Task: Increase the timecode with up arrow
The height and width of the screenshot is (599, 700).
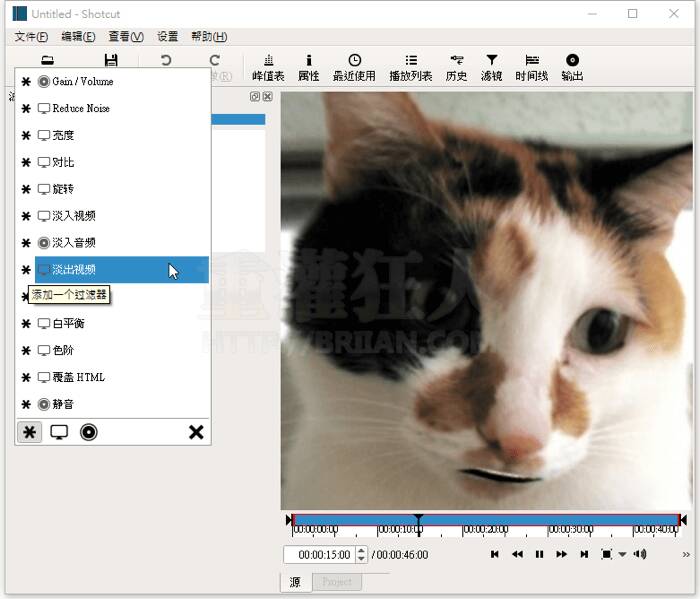Action: coord(362,550)
